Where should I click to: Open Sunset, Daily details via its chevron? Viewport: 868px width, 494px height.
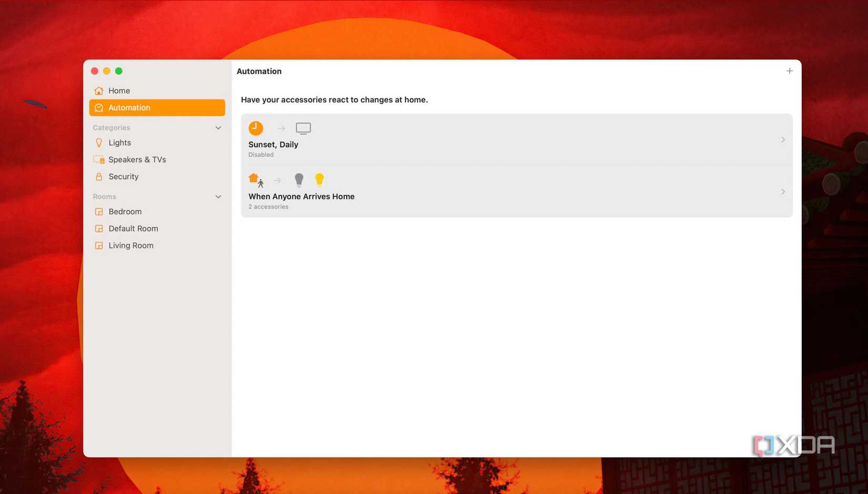[x=783, y=140]
